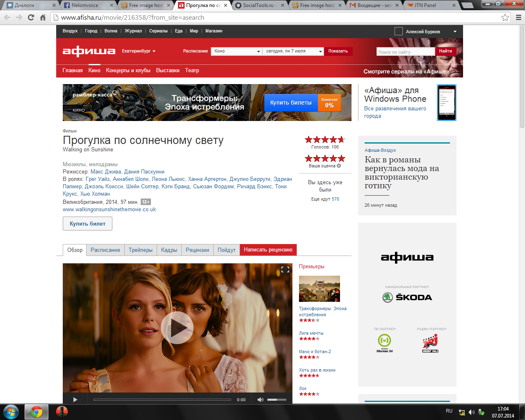The height and width of the screenshot is (420, 525).
Task: Open director Макс Джива link
Action: pos(105,172)
